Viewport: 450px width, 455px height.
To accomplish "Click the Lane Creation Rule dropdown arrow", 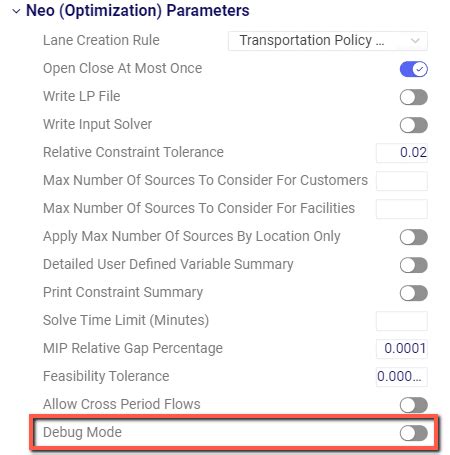I will click(415, 41).
